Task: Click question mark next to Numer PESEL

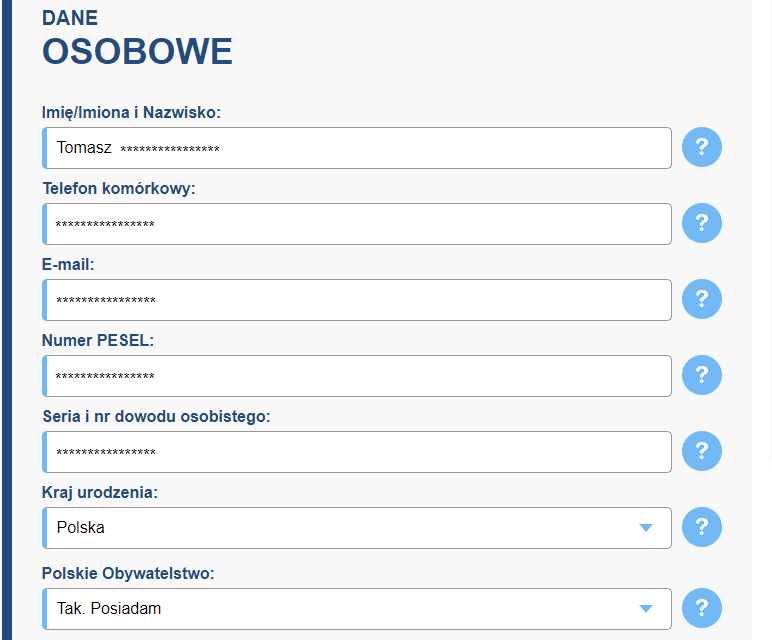Action: [702, 375]
